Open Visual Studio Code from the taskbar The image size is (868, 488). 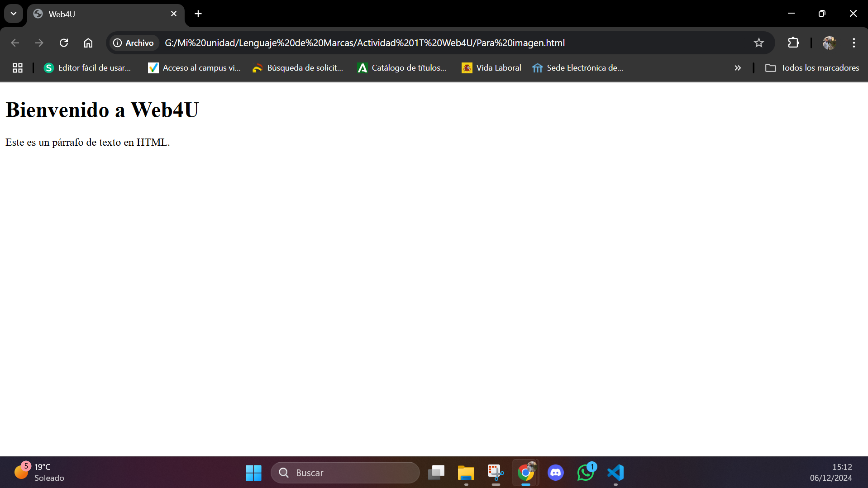click(615, 473)
